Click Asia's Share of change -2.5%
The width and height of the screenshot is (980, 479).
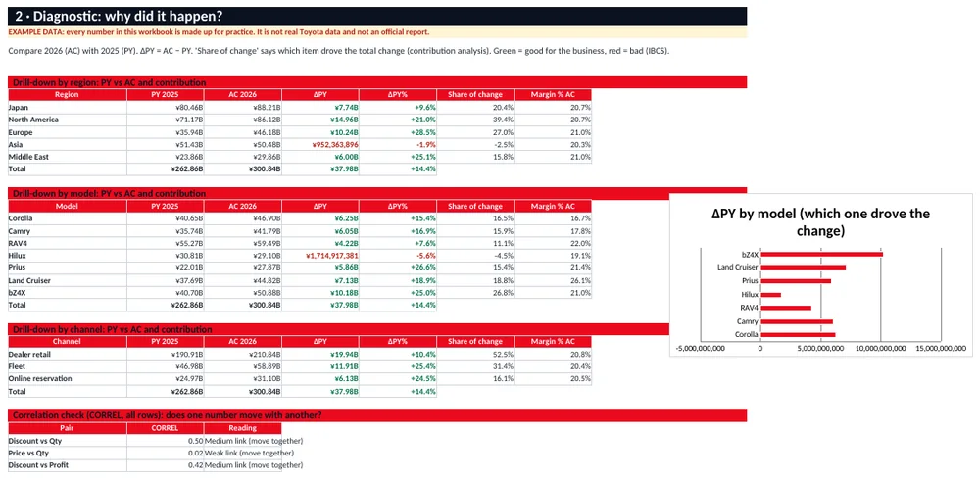[x=475, y=144]
